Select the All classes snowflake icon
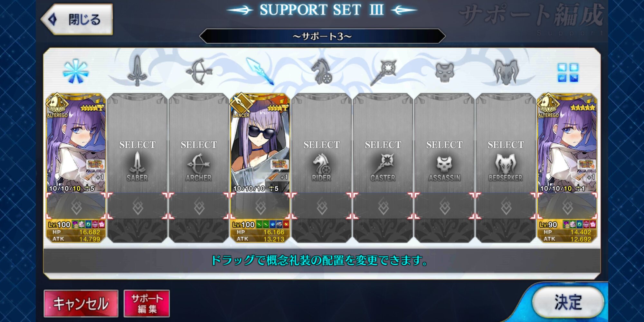 click(76, 71)
